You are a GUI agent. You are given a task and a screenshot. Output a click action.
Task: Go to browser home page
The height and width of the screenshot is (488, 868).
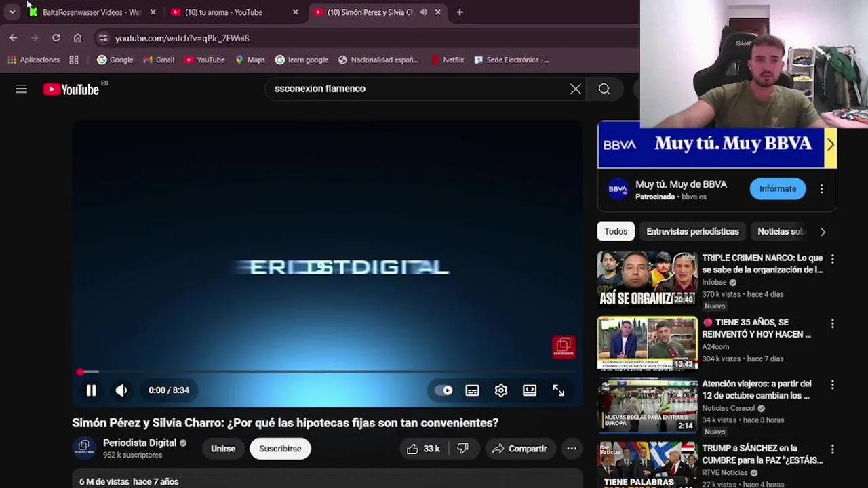[77, 38]
